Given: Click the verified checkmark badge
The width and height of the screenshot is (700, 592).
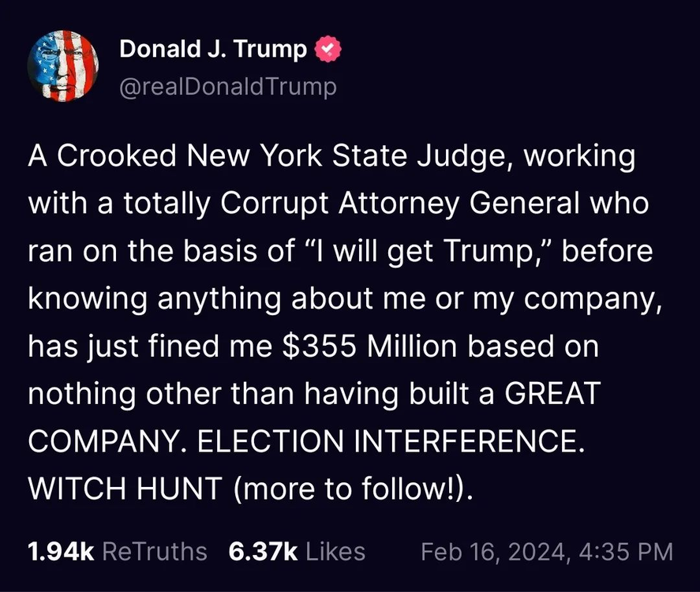Looking at the screenshot, I should click(x=328, y=50).
